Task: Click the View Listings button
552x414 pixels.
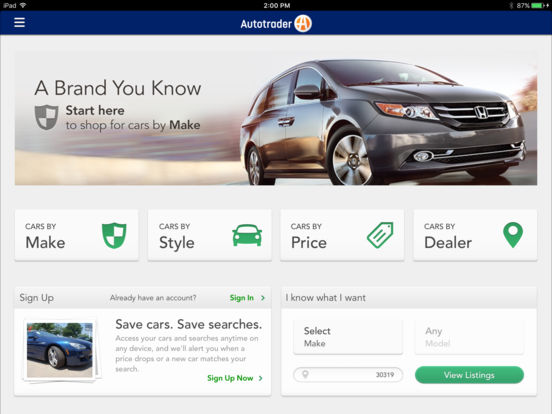Action: [469, 375]
